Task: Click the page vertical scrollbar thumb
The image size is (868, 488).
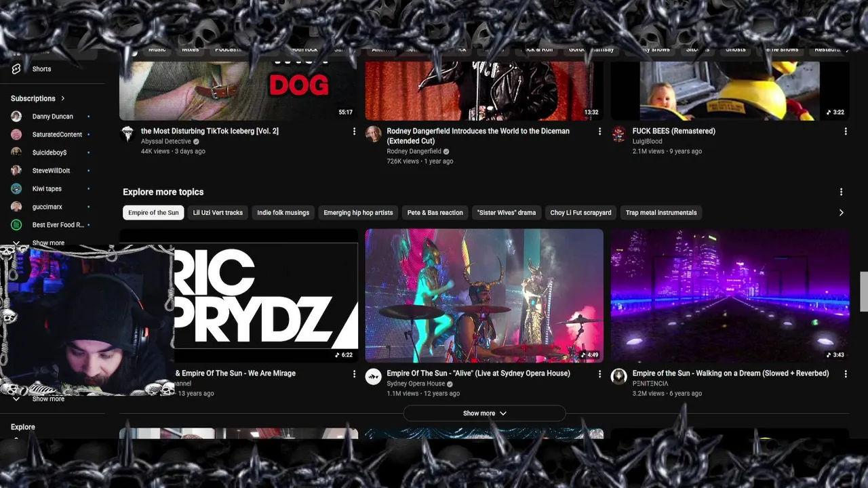Action: [x=864, y=291]
